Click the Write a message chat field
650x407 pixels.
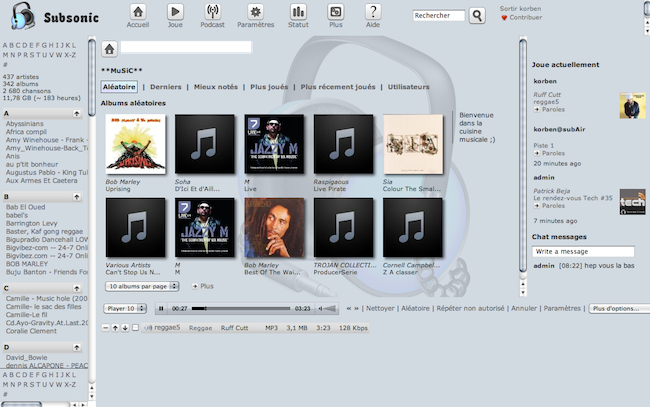(583, 252)
